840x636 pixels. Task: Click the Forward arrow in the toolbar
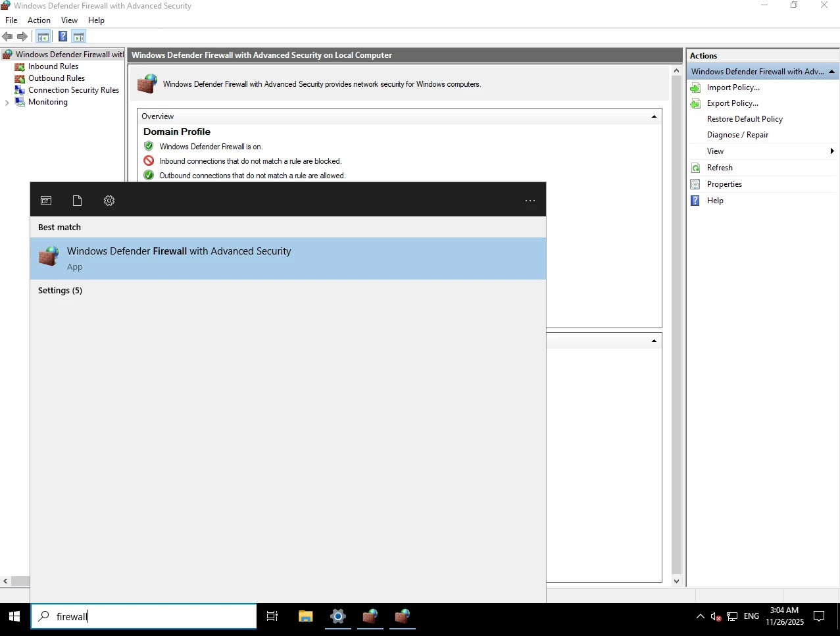[x=22, y=37]
